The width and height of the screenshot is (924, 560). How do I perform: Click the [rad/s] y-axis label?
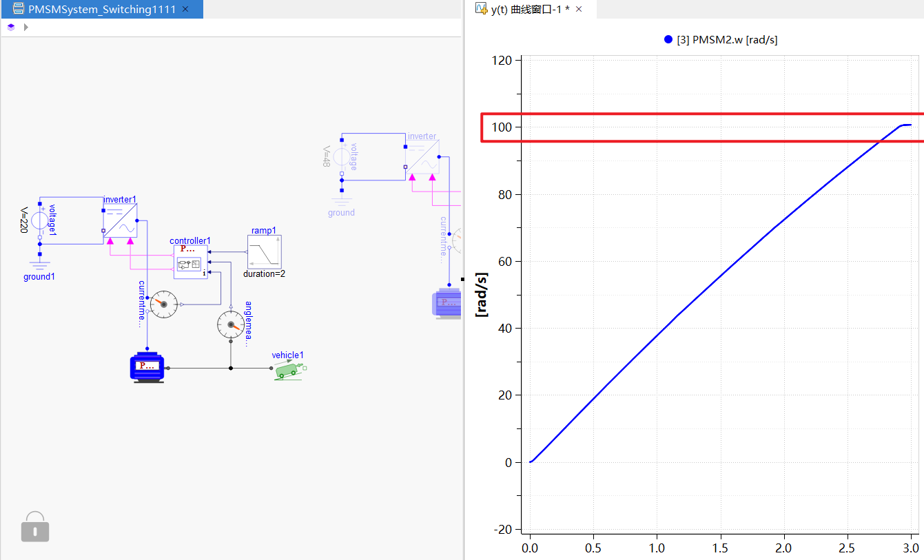(482, 295)
